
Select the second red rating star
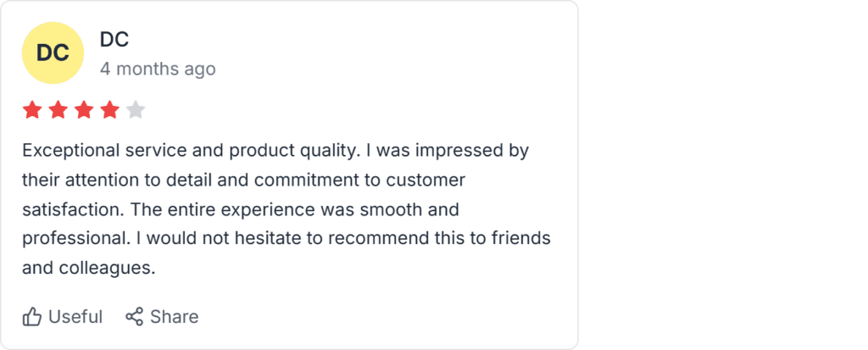click(x=58, y=110)
